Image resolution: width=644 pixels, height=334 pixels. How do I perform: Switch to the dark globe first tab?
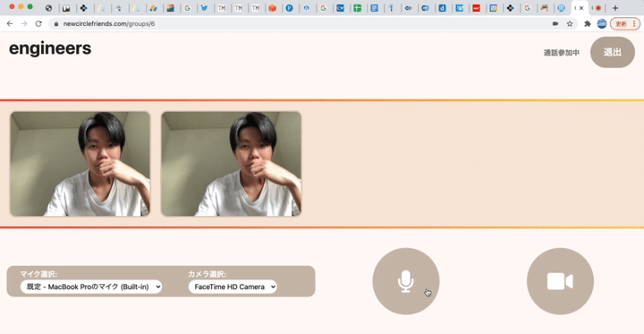click(49, 8)
